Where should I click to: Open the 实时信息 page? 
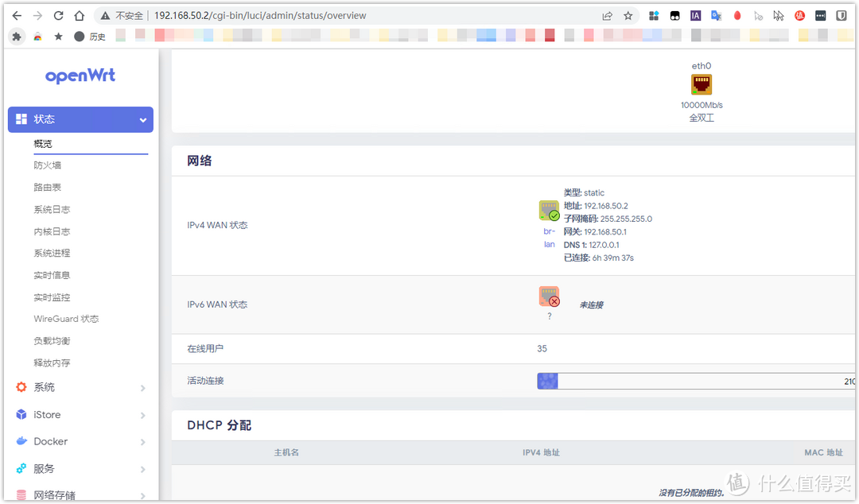(x=52, y=275)
